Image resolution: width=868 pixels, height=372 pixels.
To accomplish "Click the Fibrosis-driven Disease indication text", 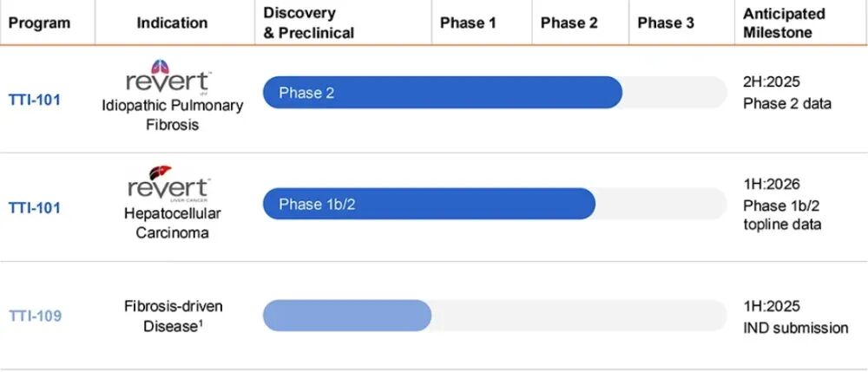I will pyautogui.click(x=172, y=316).
